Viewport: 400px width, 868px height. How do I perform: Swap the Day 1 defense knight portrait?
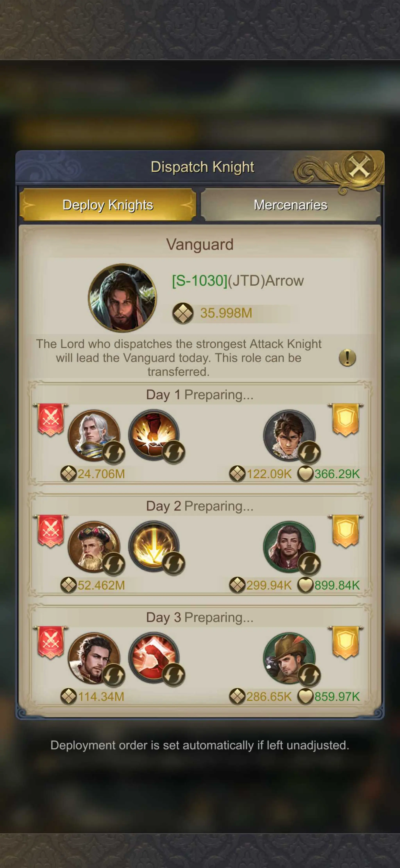point(309,452)
